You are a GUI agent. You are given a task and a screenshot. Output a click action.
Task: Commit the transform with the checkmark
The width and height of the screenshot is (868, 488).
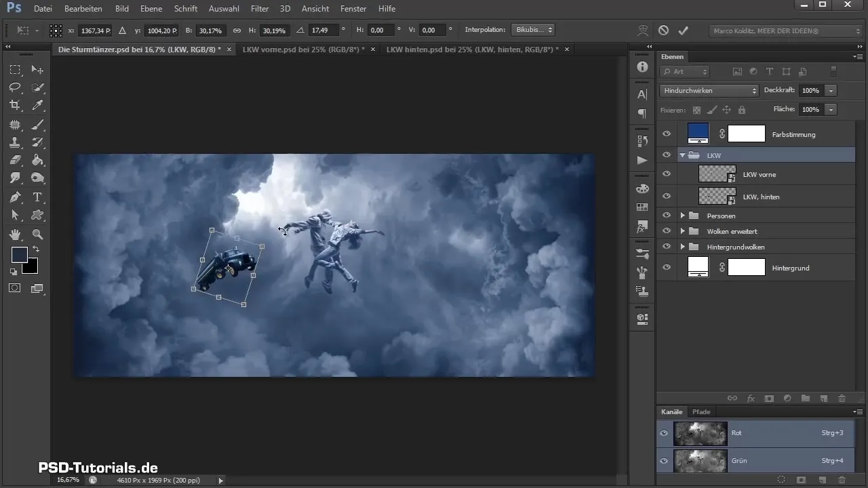coord(684,30)
